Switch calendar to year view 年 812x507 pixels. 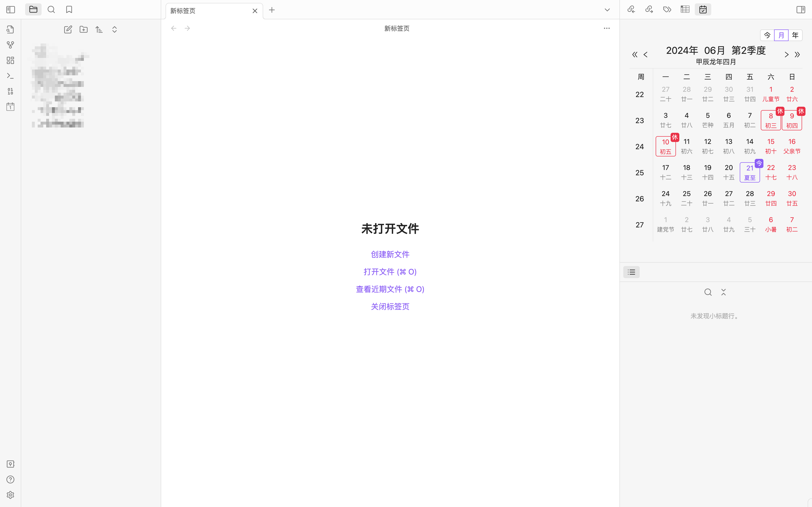(x=795, y=35)
